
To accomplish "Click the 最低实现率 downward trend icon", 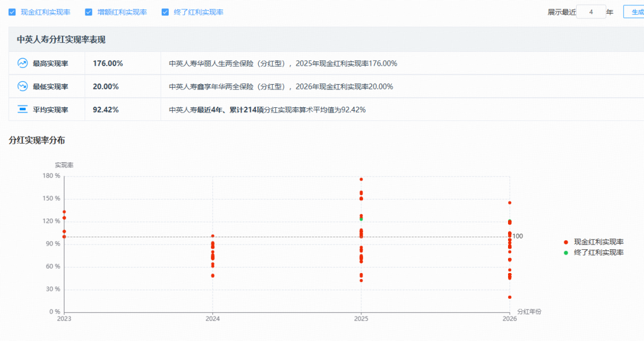I will tap(23, 86).
